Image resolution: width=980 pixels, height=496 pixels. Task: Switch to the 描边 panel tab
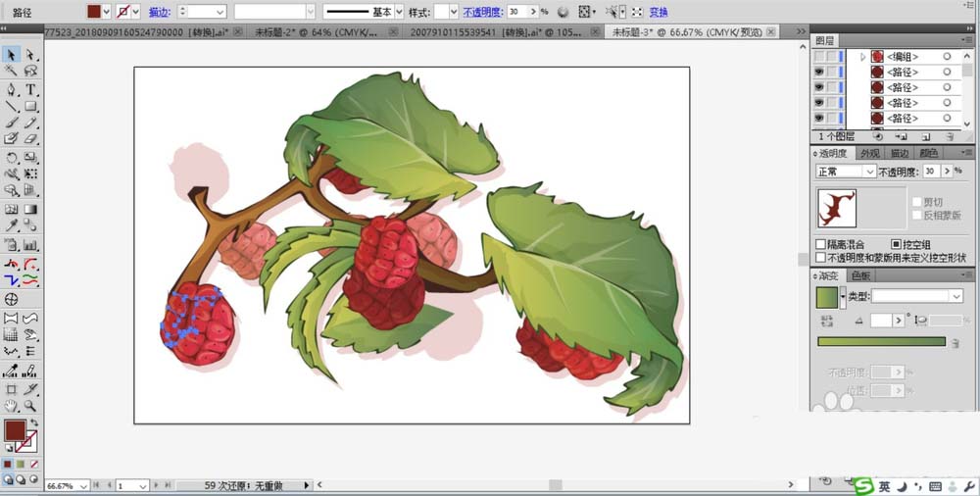pyautogui.click(x=899, y=153)
